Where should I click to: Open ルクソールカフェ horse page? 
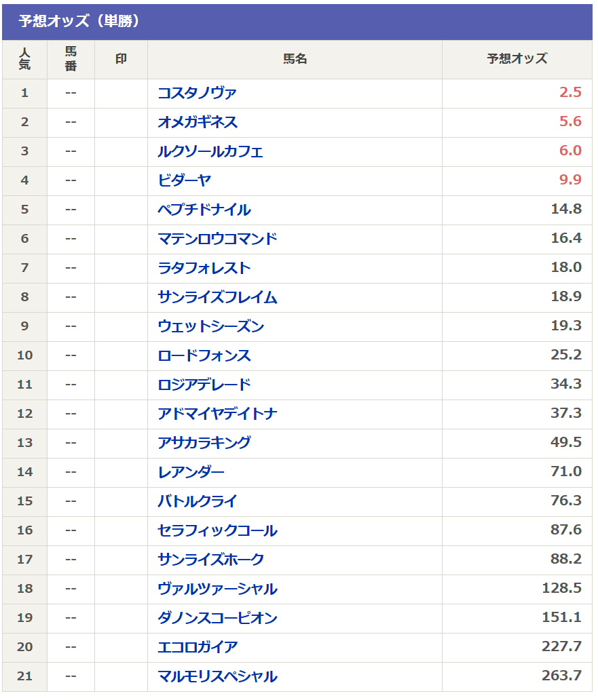pos(210,151)
